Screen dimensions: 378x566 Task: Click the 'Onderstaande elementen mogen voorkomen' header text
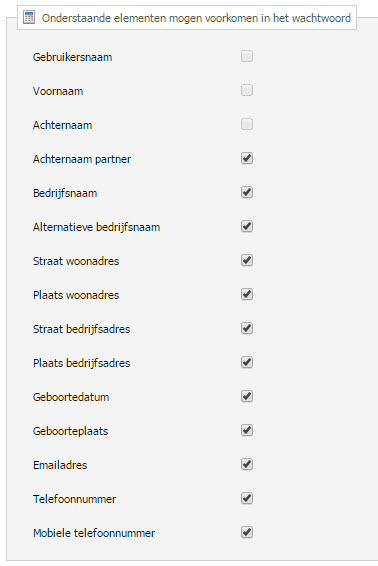point(196,18)
